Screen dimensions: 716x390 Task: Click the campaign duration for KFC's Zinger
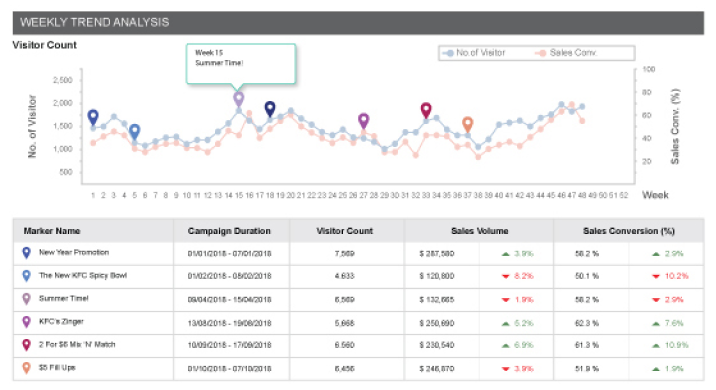(229, 323)
